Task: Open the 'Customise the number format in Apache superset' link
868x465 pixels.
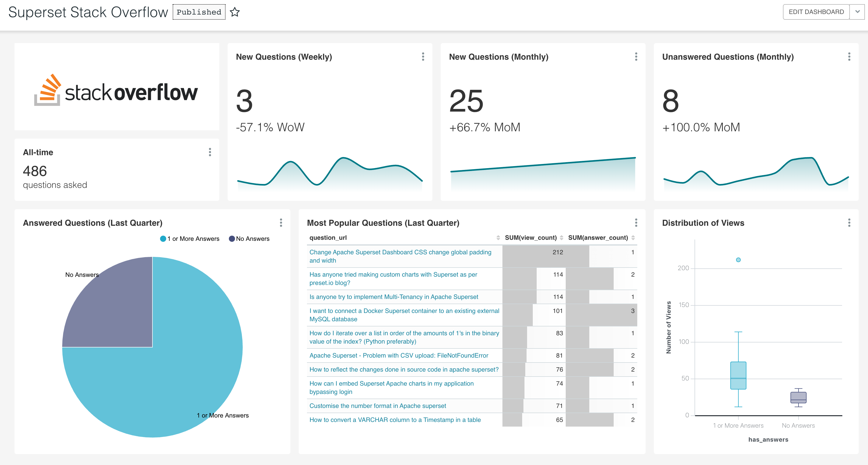Action: click(x=377, y=406)
